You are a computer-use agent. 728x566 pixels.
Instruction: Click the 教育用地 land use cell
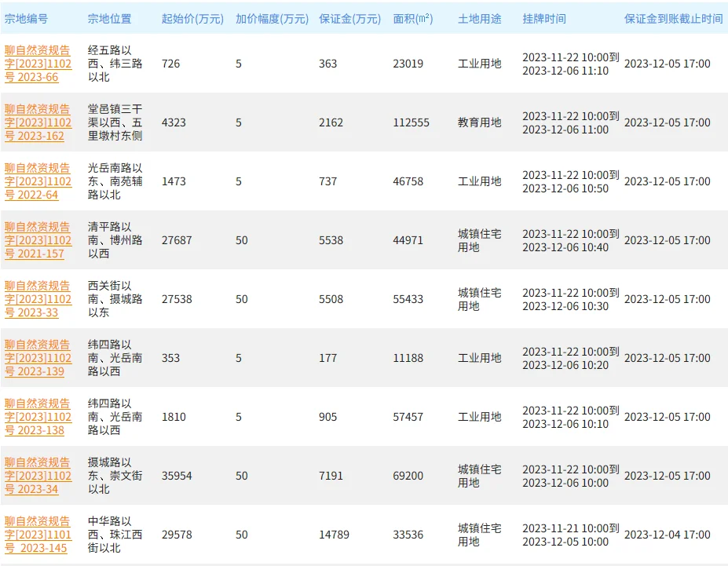pyautogui.click(x=479, y=122)
